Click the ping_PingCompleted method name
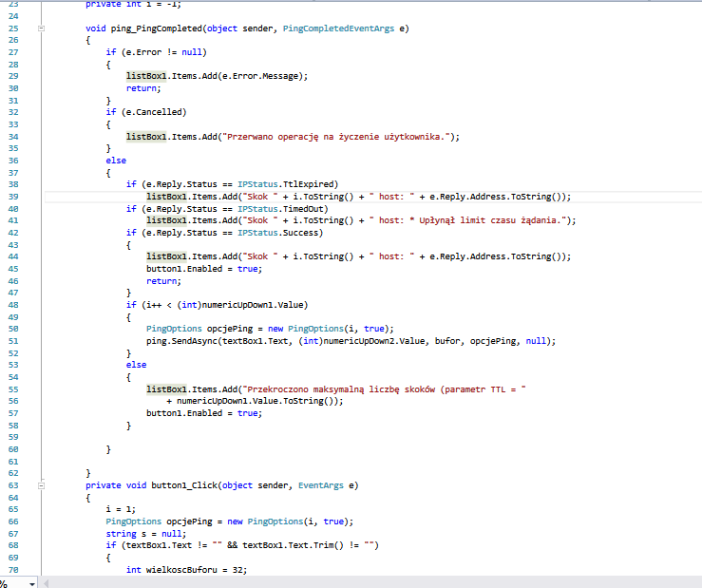Image resolution: width=702 pixels, height=588 pixels. (157, 28)
